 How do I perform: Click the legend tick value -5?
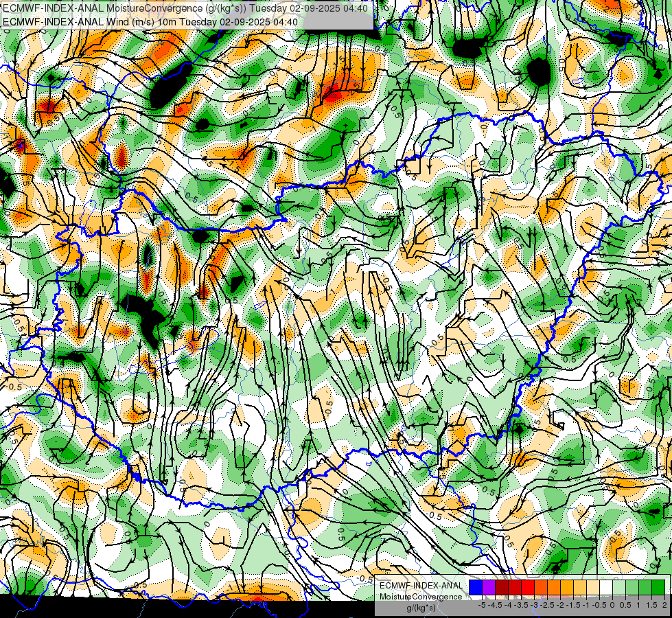point(482,605)
